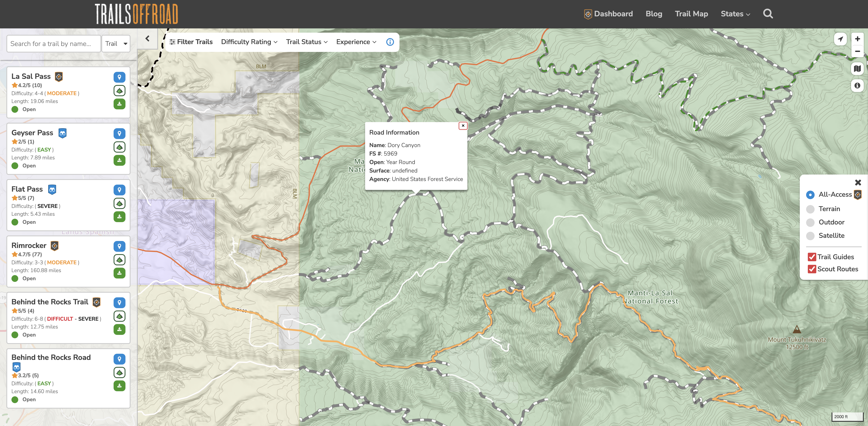Click Rimrocker green terrain icon
Image resolution: width=868 pixels, height=426 pixels.
119,259
